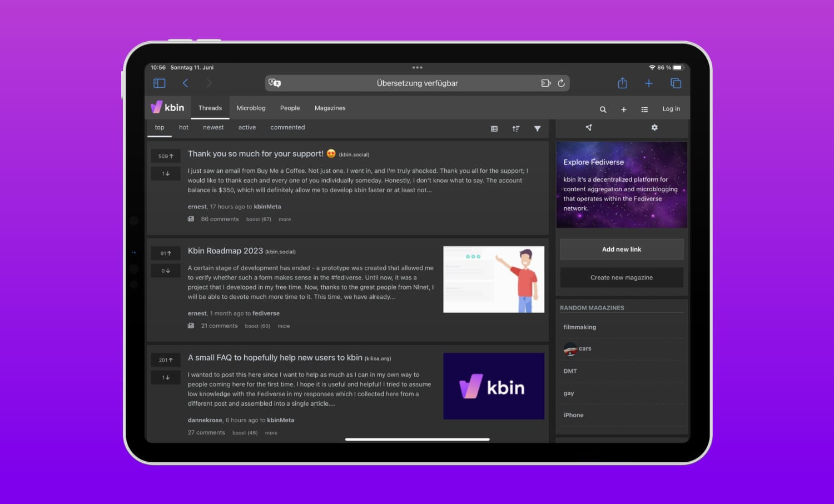Image resolution: width=834 pixels, height=504 pixels.
Task: Click the kbin add-new plus icon
Action: (x=624, y=109)
